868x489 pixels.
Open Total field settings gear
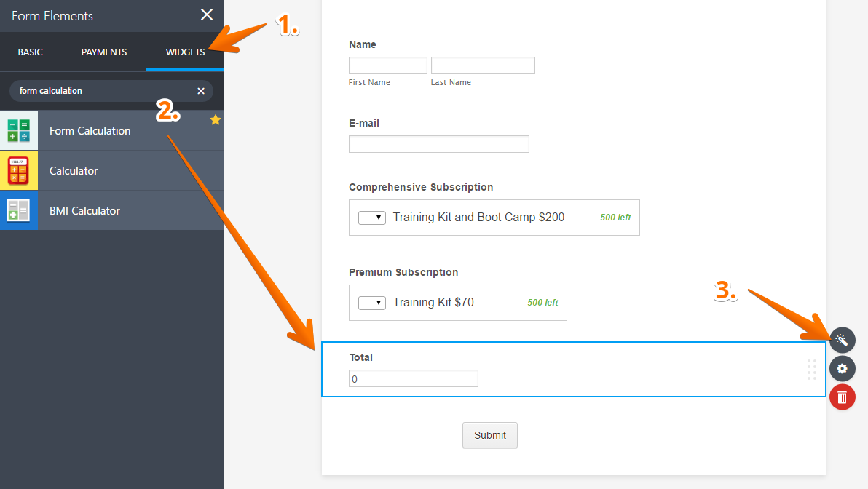pyautogui.click(x=842, y=369)
